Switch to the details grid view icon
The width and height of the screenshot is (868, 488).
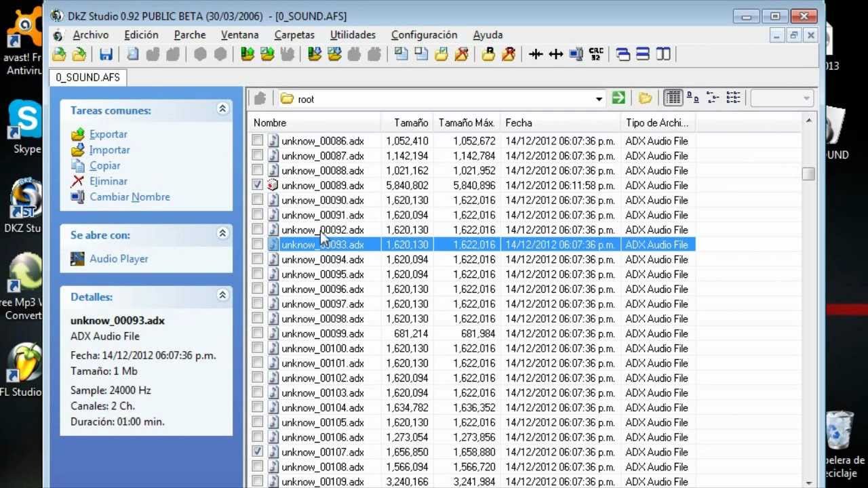point(673,98)
